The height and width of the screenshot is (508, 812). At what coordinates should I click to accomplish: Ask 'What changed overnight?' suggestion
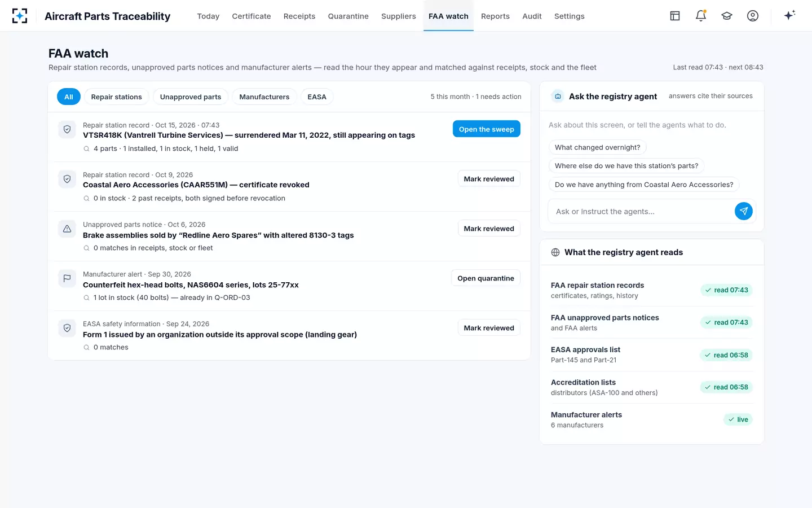597,147
